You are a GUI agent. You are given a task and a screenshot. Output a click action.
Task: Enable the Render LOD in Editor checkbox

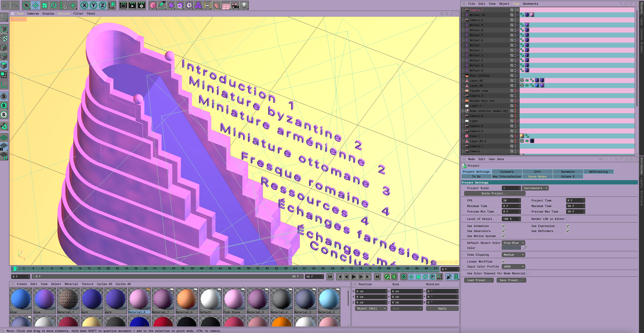(568, 219)
